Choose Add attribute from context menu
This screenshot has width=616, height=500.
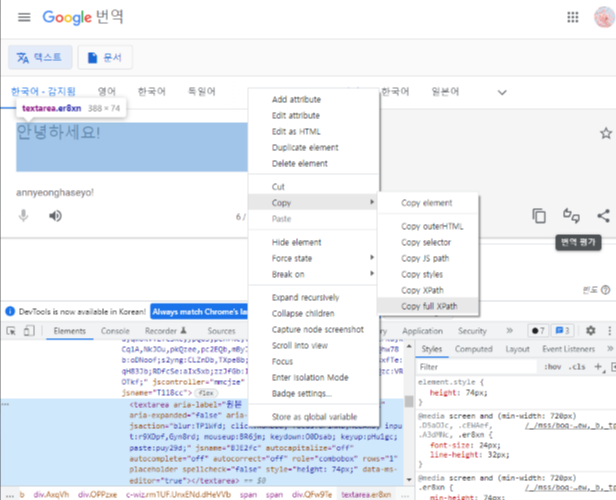point(314,99)
